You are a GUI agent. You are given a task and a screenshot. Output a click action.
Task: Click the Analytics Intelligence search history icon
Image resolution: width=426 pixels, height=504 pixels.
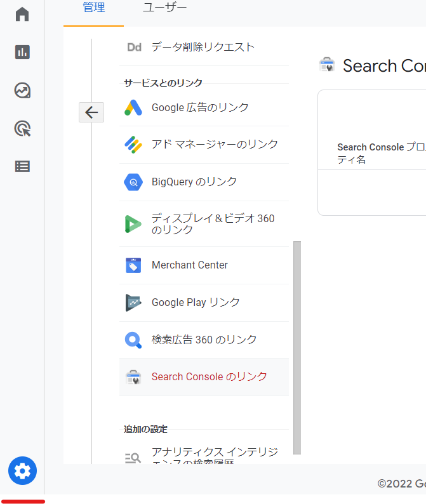(x=133, y=458)
